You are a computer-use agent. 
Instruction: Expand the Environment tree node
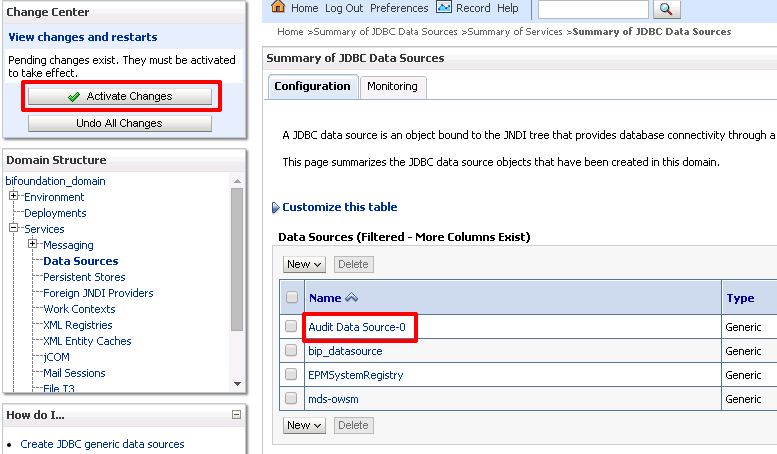click(x=14, y=197)
